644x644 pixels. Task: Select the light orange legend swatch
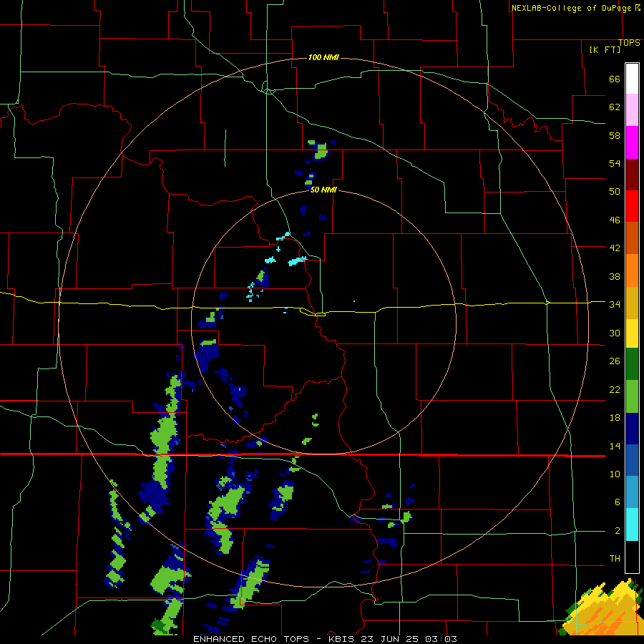tap(632, 270)
